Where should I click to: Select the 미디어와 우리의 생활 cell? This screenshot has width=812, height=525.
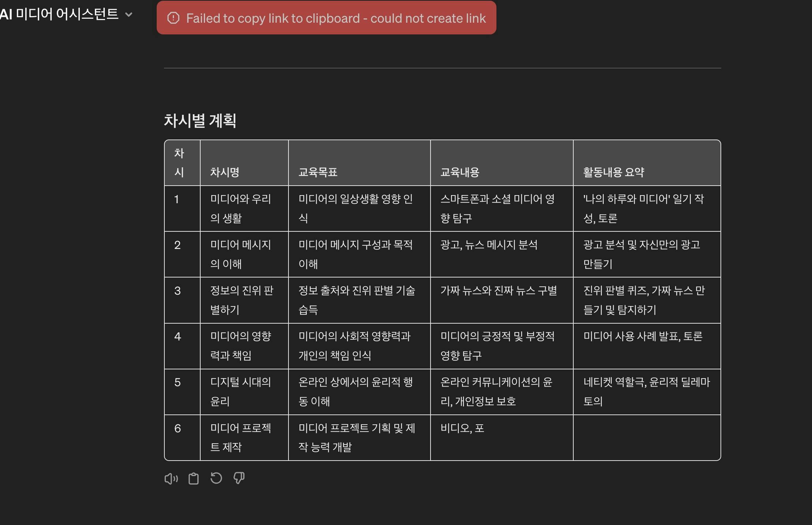(x=241, y=208)
